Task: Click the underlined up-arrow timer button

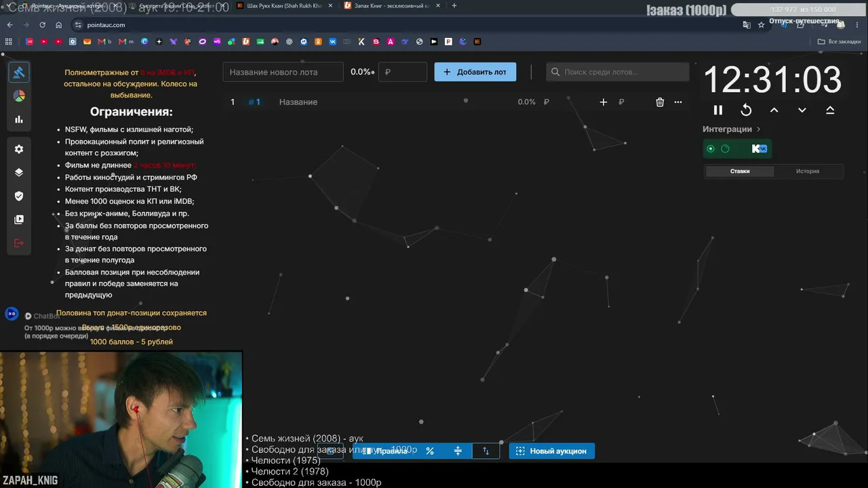Action: point(830,110)
